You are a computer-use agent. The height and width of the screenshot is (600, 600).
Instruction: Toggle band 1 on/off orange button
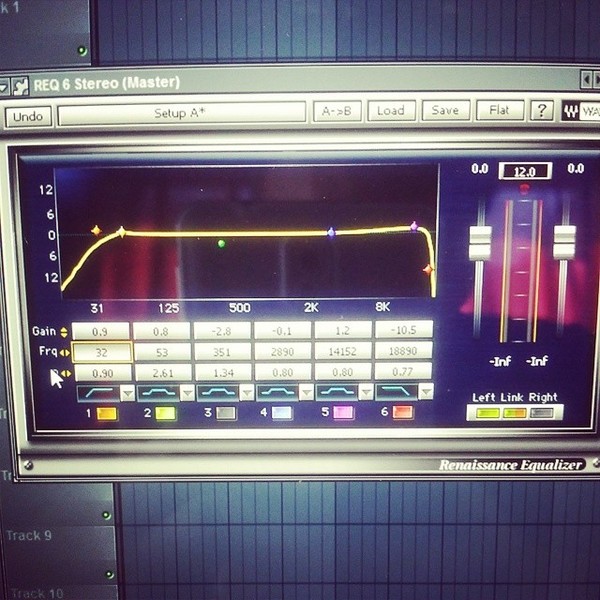(x=106, y=414)
